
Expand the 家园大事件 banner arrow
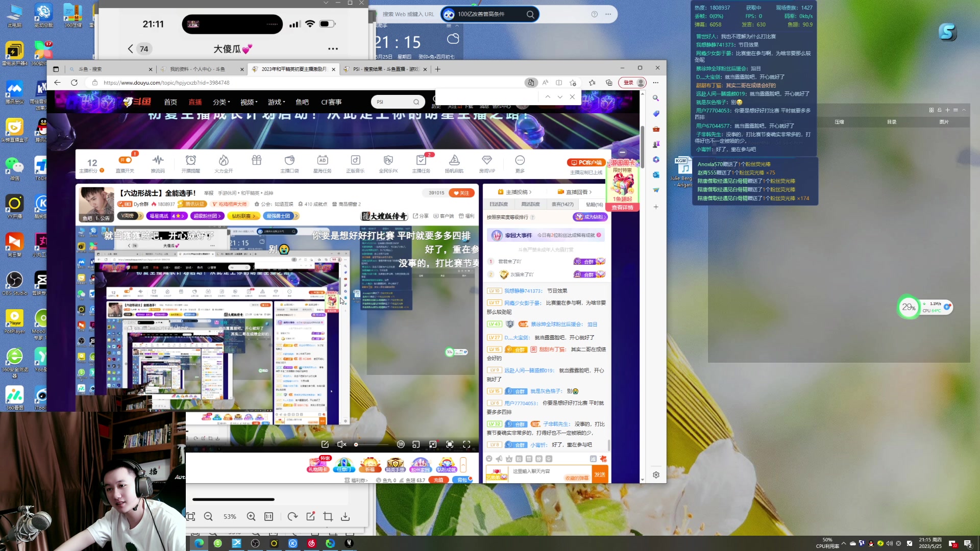599,235
